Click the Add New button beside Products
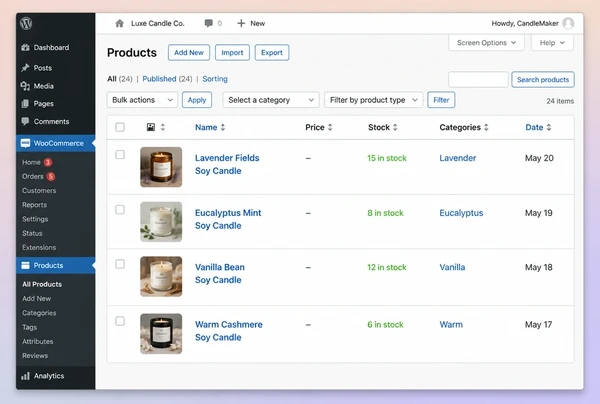This screenshot has width=600, height=404. 189,52
